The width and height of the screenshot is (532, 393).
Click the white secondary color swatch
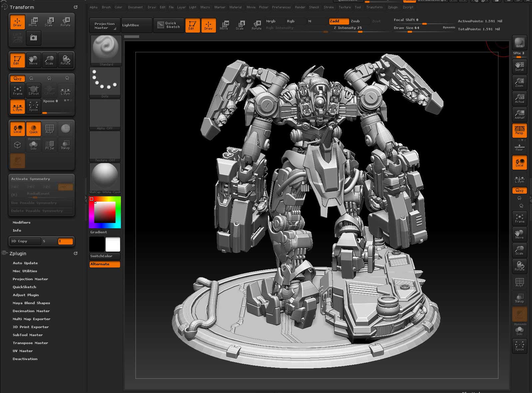pyautogui.click(x=113, y=245)
